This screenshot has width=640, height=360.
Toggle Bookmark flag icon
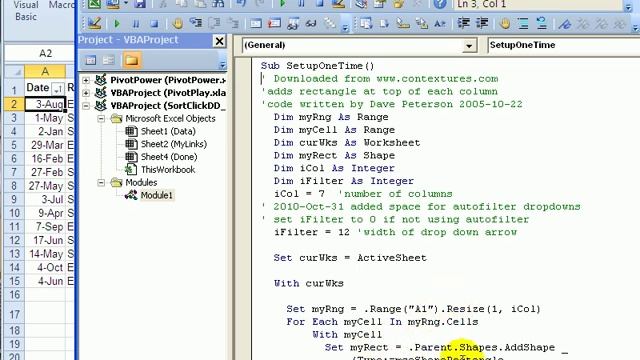pos(565,23)
